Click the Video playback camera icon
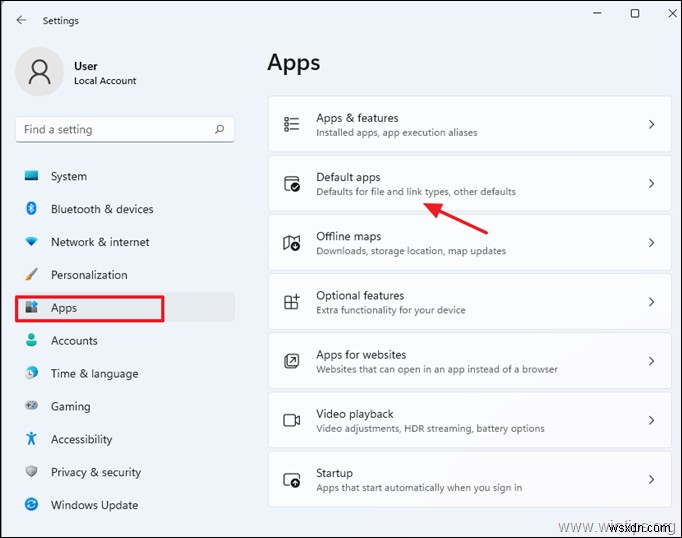This screenshot has height=538, width=682. tap(291, 420)
